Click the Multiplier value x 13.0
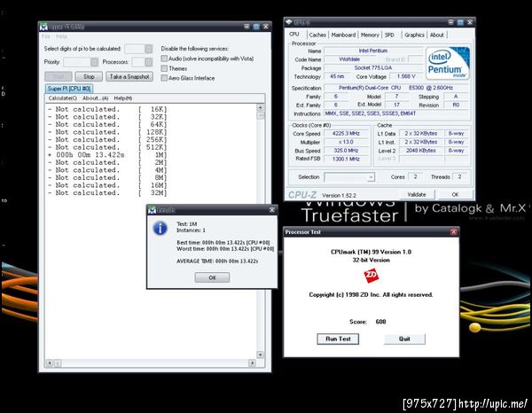Image resolution: width=532 pixels, height=413 pixels. 346,142
